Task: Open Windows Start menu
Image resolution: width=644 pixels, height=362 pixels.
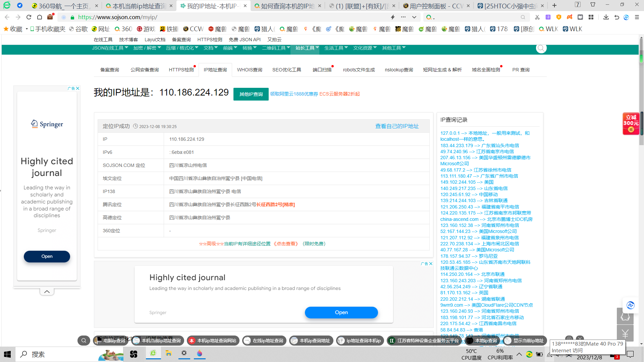Action: [7, 354]
